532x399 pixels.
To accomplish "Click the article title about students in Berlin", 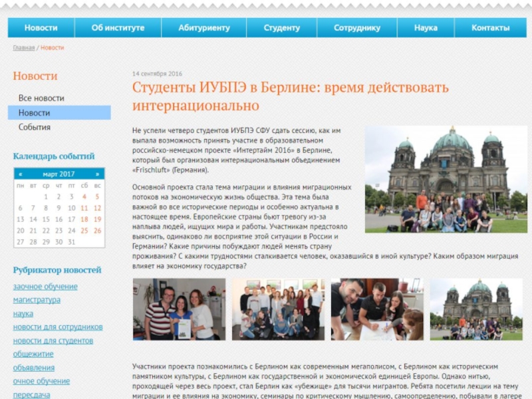I will coord(290,96).
